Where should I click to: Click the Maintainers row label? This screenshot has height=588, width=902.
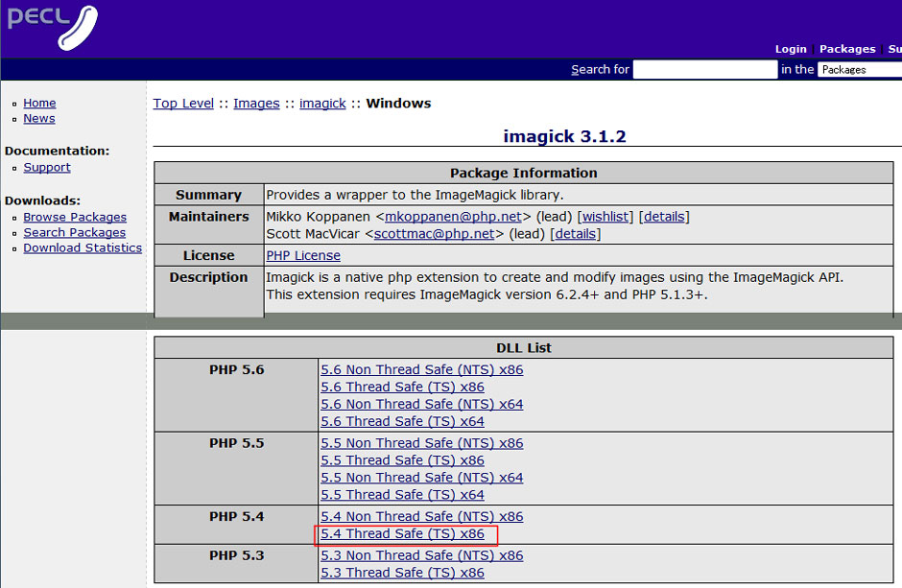pos(209,217)
